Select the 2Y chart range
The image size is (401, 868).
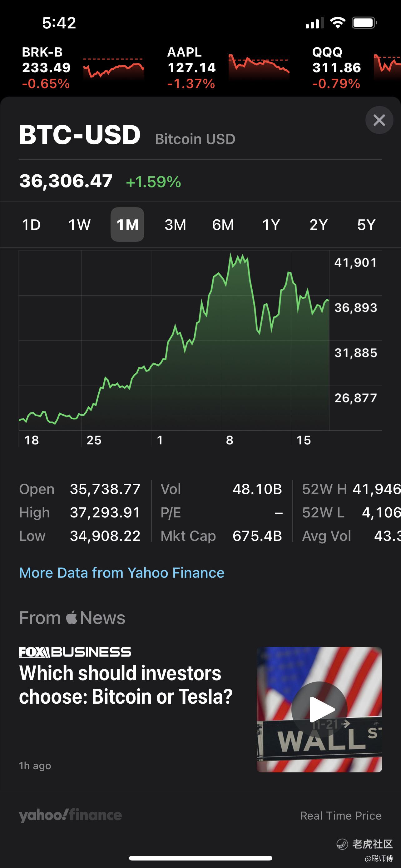point(319,225)
